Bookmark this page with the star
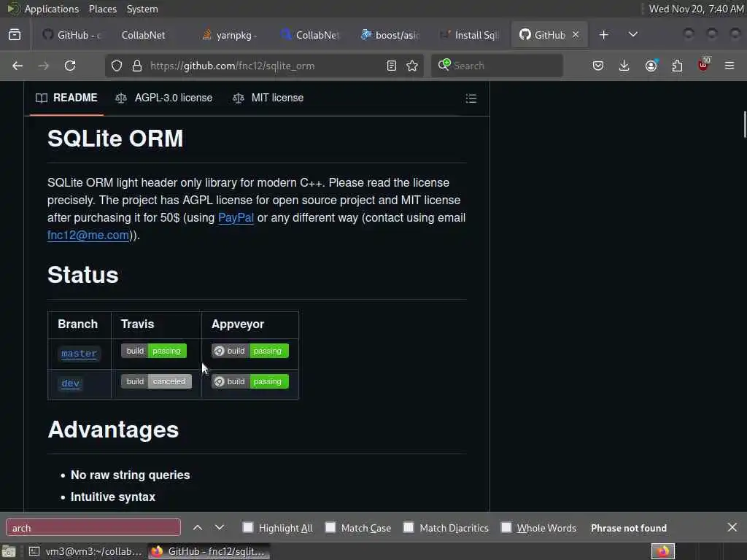This screenshot has height=560, width=747. (412, 66)
